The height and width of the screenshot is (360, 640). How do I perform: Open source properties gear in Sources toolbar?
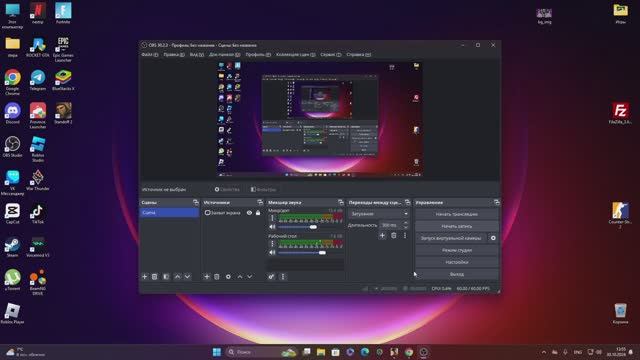228,277
